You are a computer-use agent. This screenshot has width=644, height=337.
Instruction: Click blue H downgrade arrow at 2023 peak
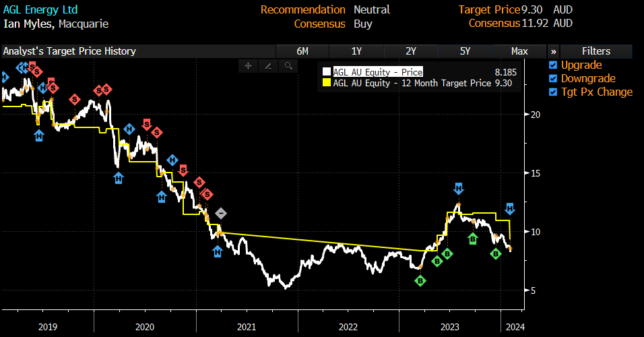pos(459,189)
